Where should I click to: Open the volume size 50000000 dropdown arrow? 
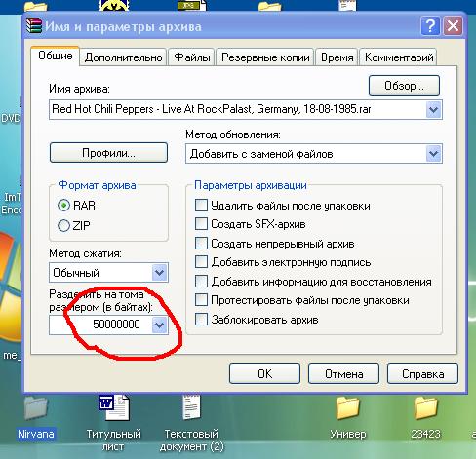click(159, 325)
